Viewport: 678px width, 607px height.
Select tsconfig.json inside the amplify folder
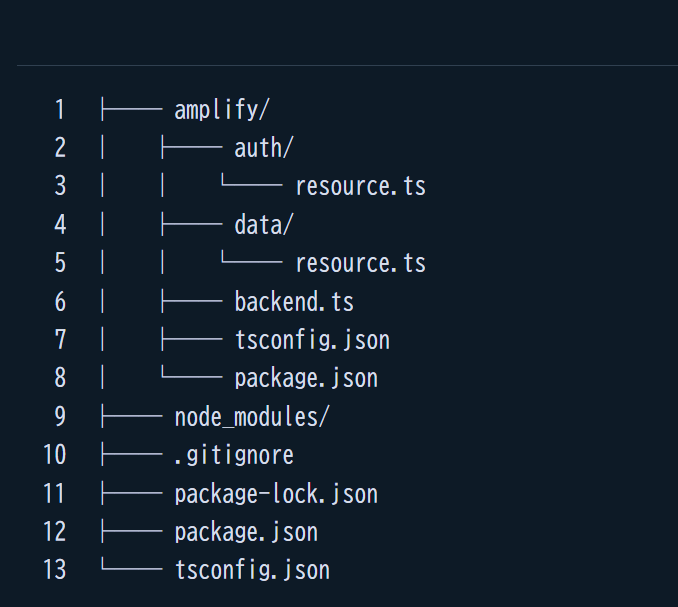pos(312,340)
